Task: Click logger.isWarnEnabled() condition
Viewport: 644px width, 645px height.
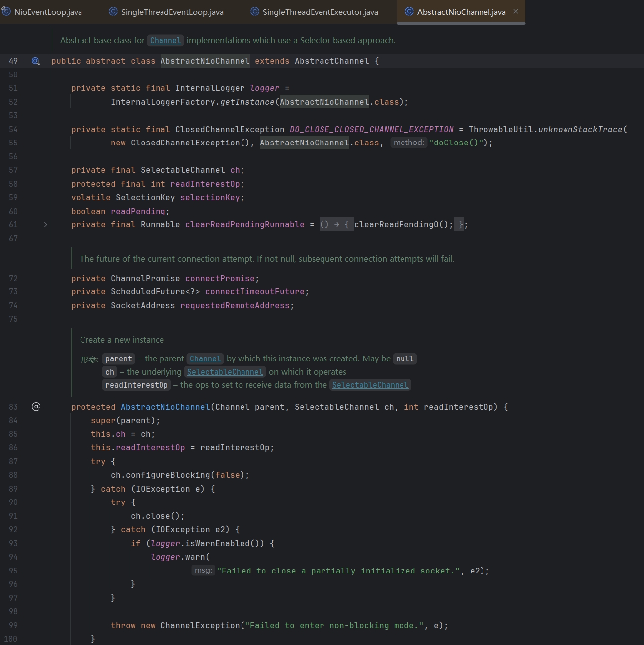Action: (x=208, y=543)
